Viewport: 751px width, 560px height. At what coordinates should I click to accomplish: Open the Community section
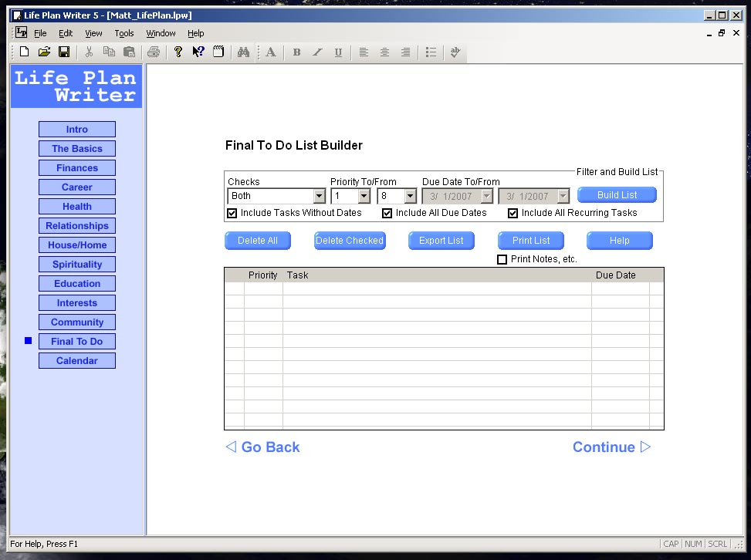tap(77, 322)
